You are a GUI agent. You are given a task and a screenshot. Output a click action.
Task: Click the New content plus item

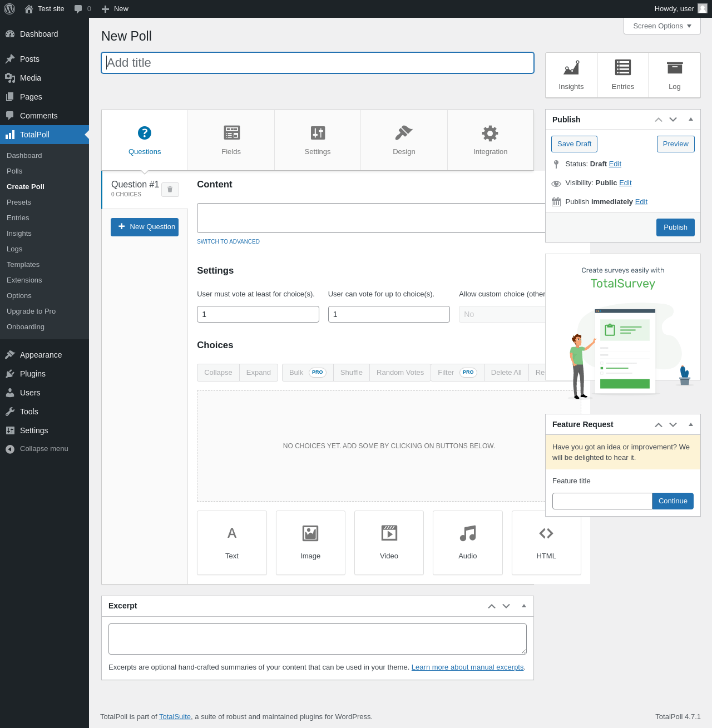(115, 9)
